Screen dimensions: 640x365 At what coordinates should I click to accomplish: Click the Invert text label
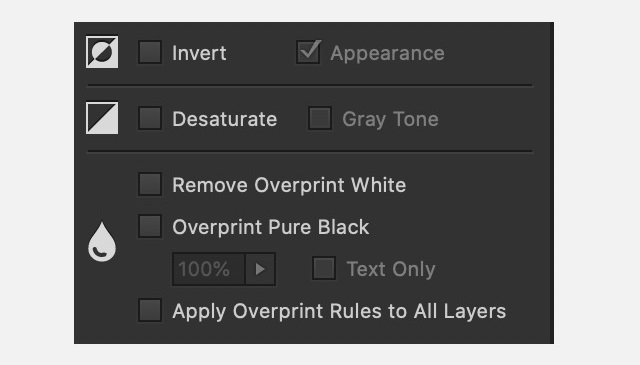coord(199,53)
